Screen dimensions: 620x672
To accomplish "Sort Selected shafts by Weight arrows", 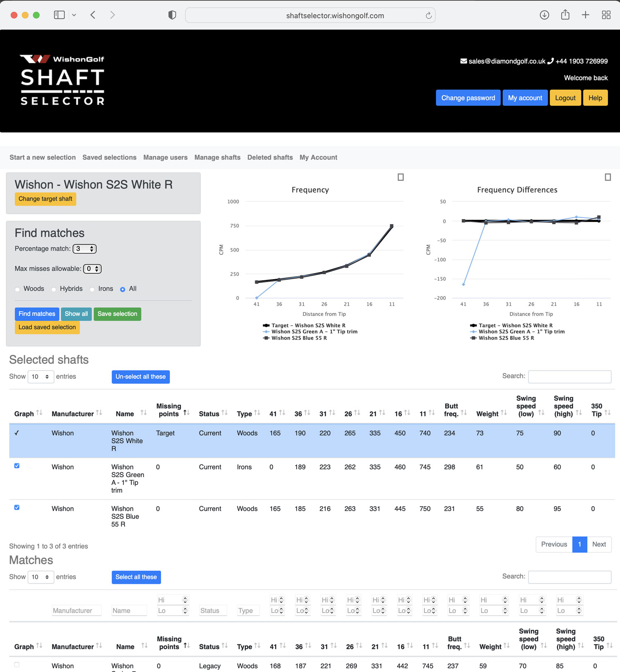I will tap(504, 413).
